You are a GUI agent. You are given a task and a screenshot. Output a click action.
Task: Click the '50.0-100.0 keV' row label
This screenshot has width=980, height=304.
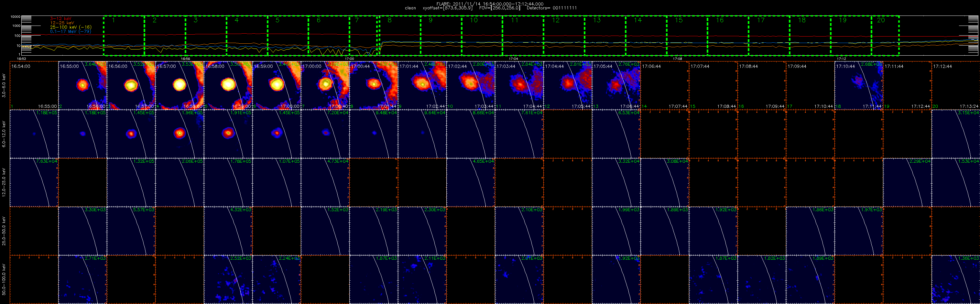pyautogui.click(x=4, y=279)
